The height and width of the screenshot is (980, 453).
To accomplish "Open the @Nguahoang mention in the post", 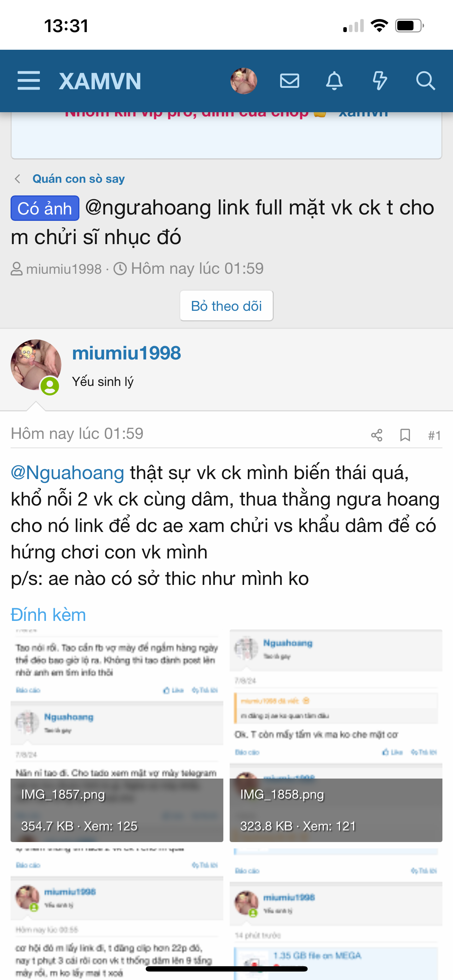I will coord(67,473).
